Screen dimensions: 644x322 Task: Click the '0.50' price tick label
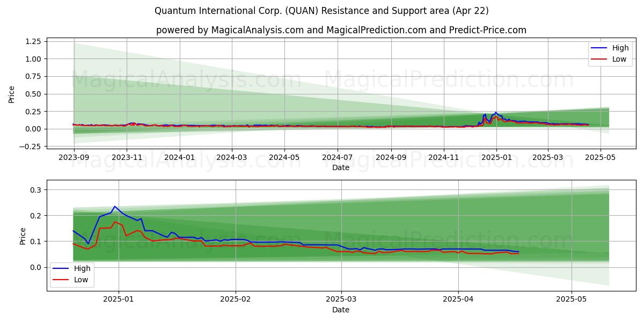coord(33,94)
